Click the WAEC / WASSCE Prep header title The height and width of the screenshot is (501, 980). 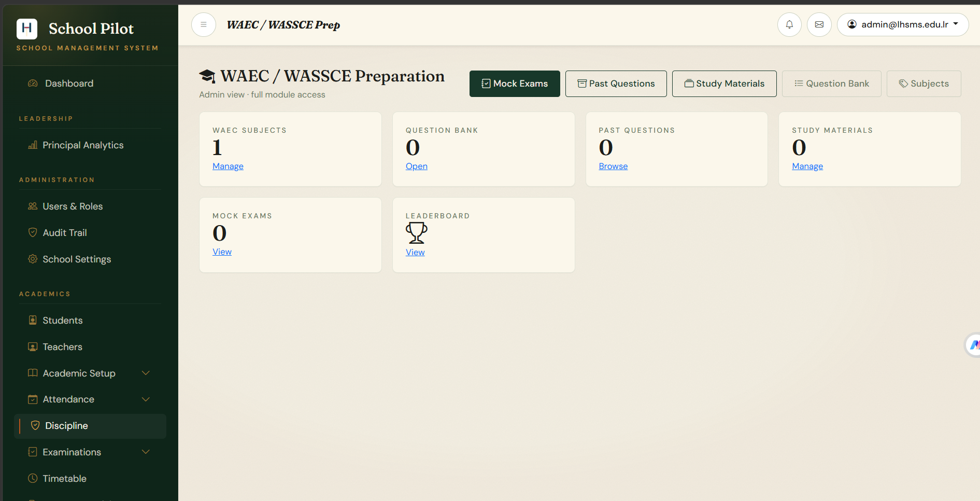point(283,25)
